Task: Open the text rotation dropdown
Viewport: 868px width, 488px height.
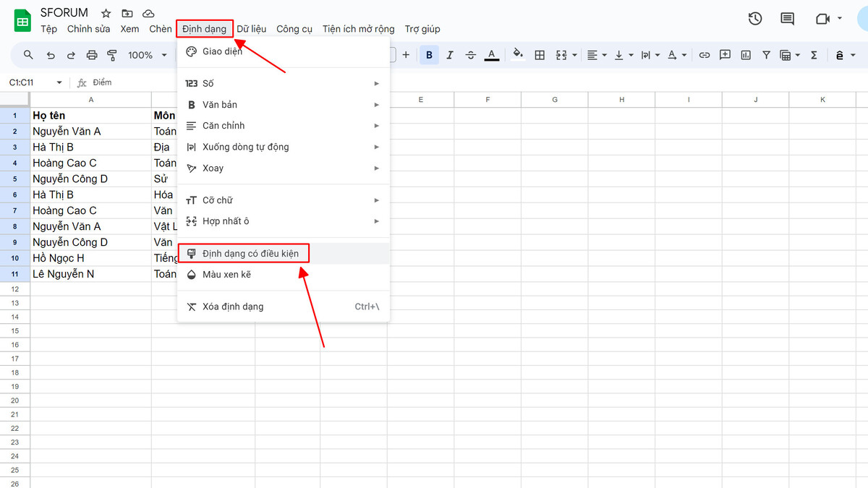Action: tap(677, 55)
